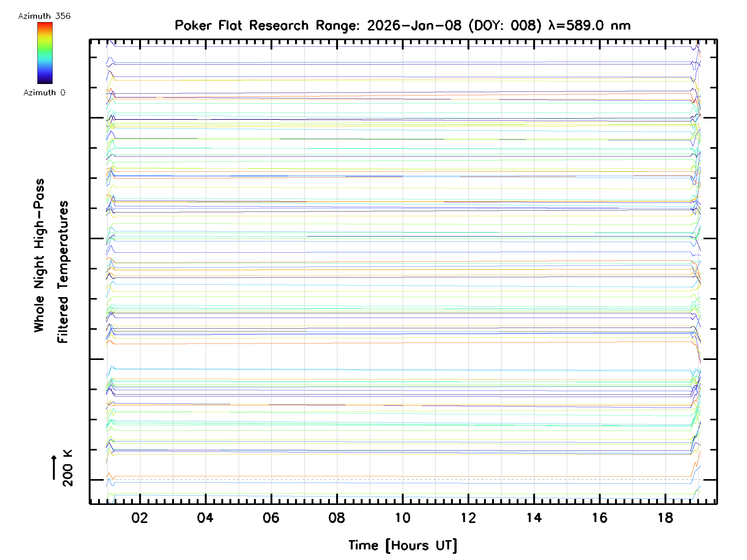Screen dimensions: 747x560
Task: Click the 'Azimuth 0' legend label
Action: tap(44, 92)
